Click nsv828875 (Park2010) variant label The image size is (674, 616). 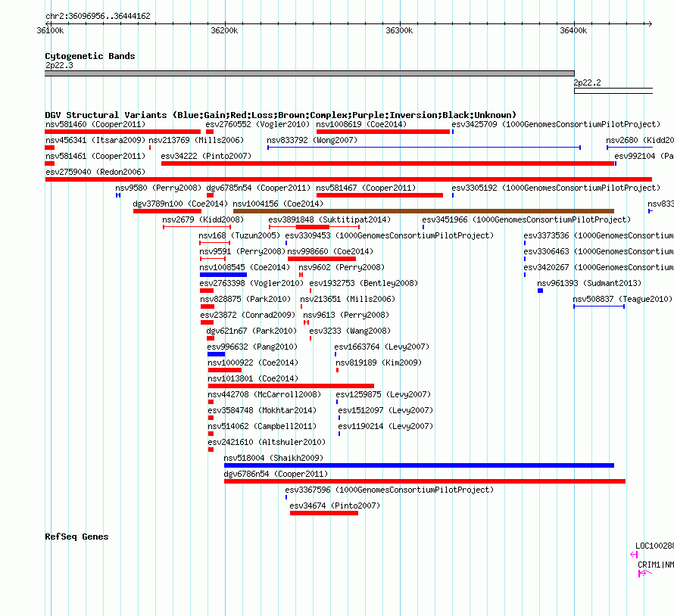pyautogui.click(x=245, y=299)
